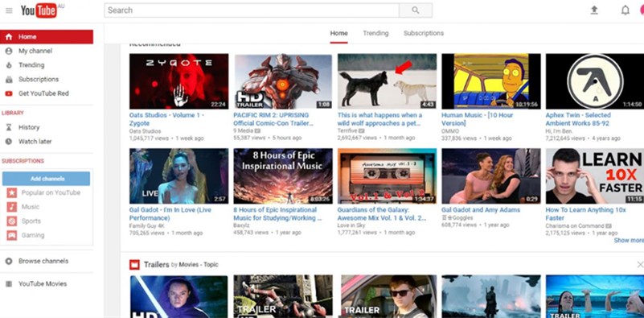Select the Home tab at top
644x318 pixels.
[x=338, y=33]
